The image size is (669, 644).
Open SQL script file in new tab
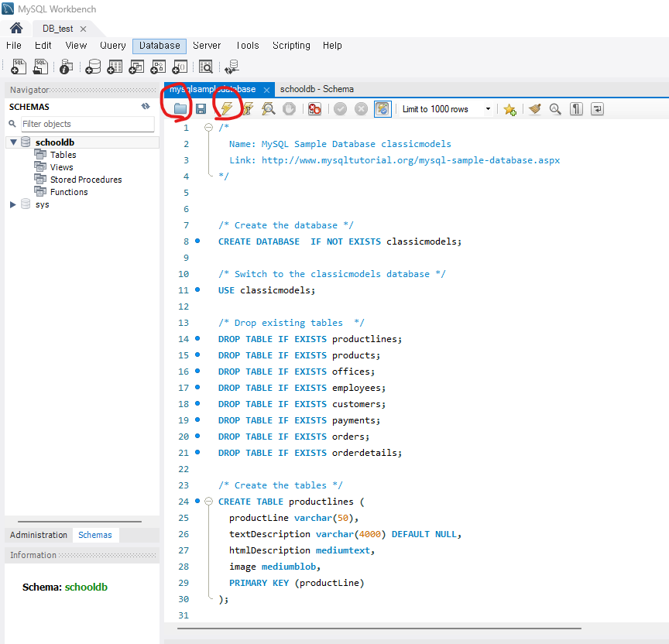(40, 67)
